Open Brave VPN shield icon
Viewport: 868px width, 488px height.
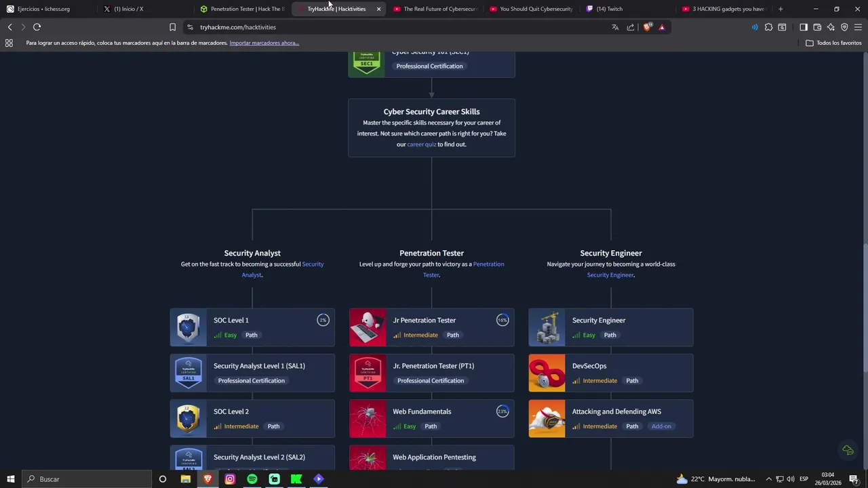pyautogui.click(x=844, y=27)
